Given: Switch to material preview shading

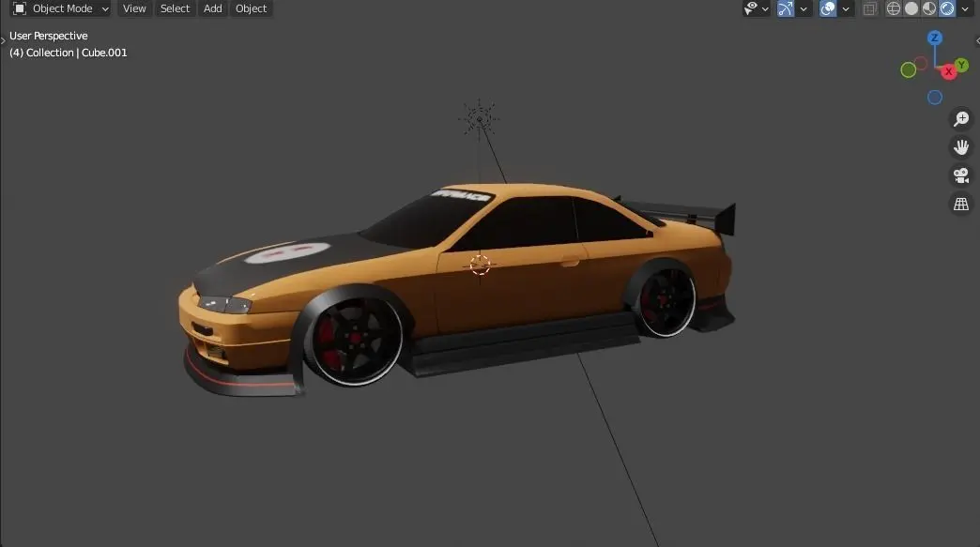Looking at the screenshot, I should [x=929, y=8].
